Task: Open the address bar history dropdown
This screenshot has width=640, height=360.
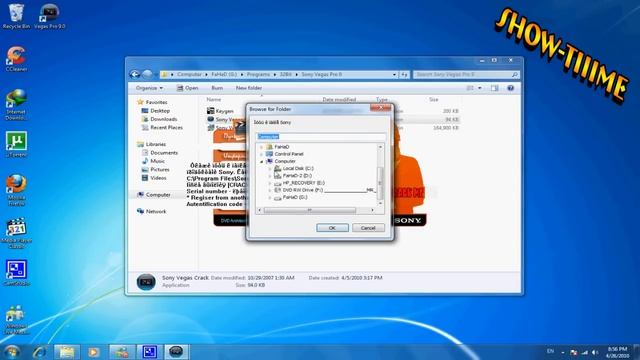Action: click(394, 75)
